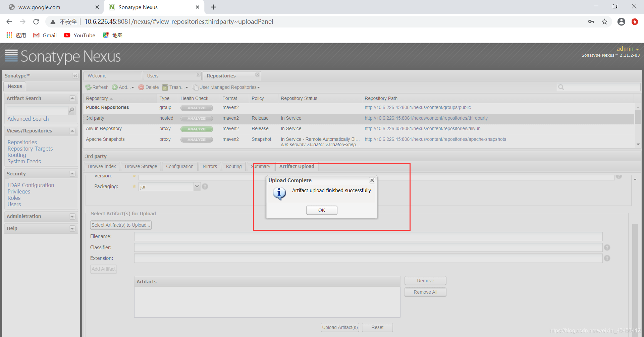Click the Nexus sidebar tab
644x337 pixels.
click(x=15, y=86)
